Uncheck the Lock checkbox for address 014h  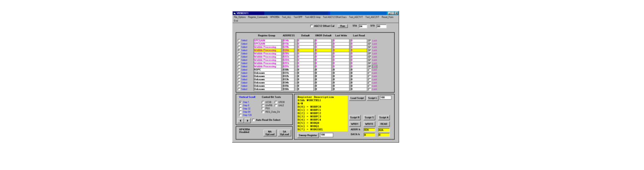[370, 41]
